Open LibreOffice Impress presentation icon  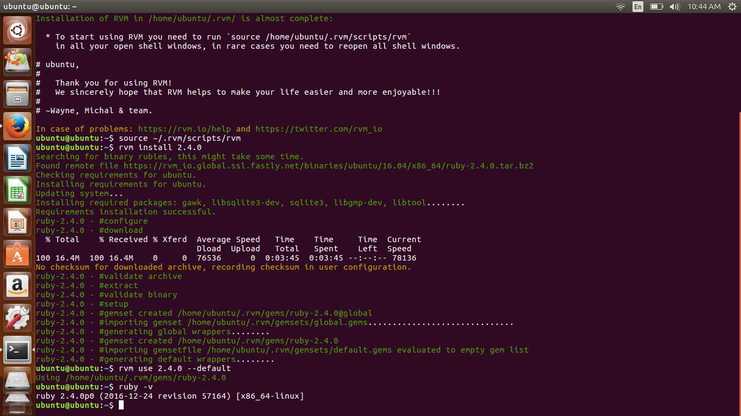(17, 222)
